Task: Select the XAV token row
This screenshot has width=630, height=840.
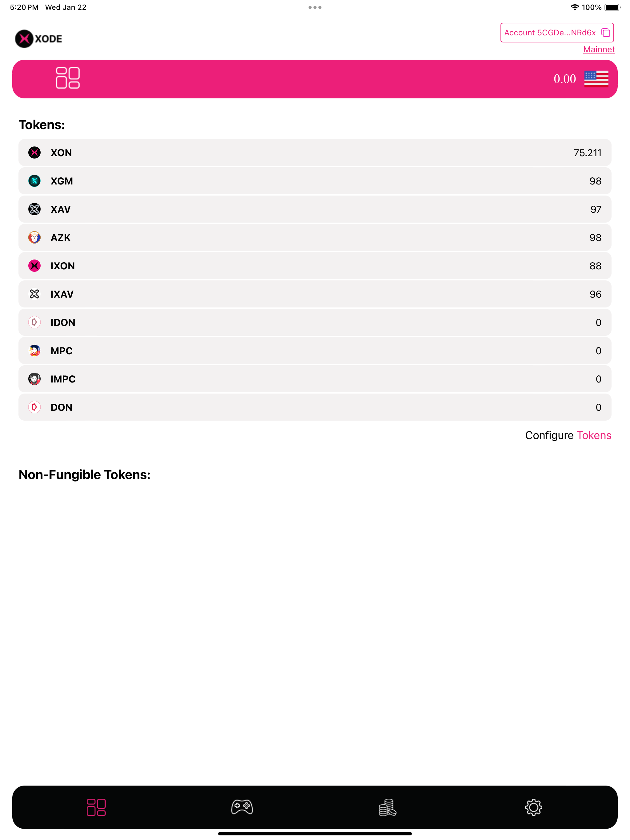Action: (315, 209)
